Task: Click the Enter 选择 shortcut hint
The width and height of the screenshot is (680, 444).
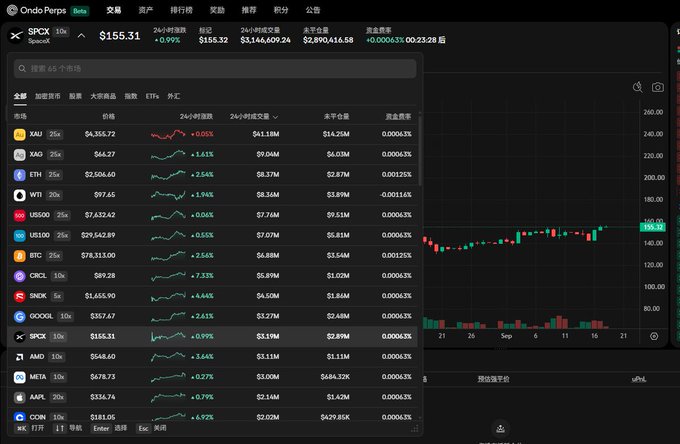Action: (x=109, y=428)
